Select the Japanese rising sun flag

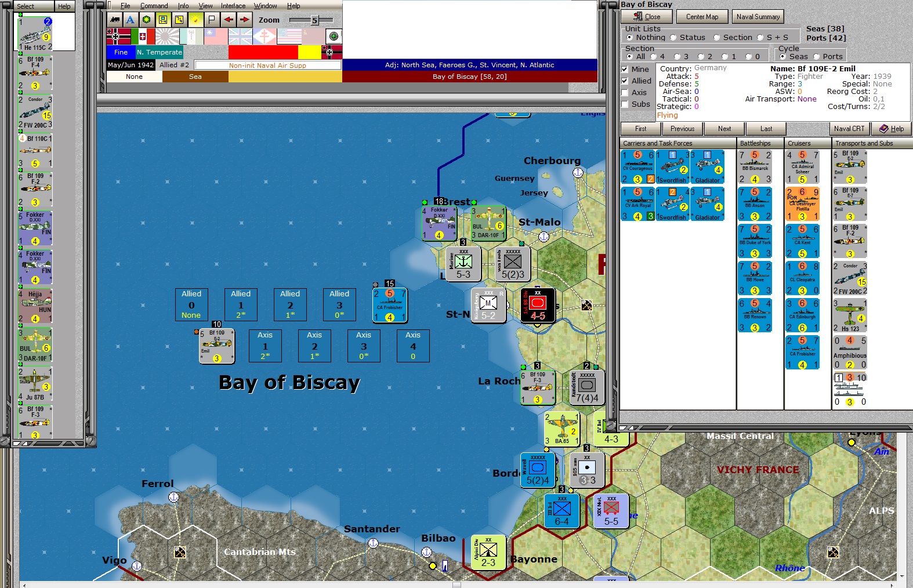point(167,37)
